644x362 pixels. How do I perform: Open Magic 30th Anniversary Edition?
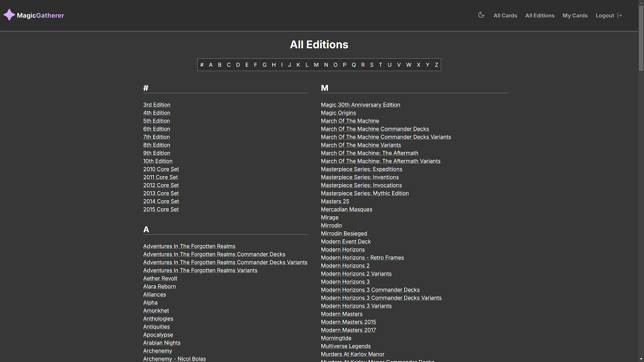coord(361,105)
